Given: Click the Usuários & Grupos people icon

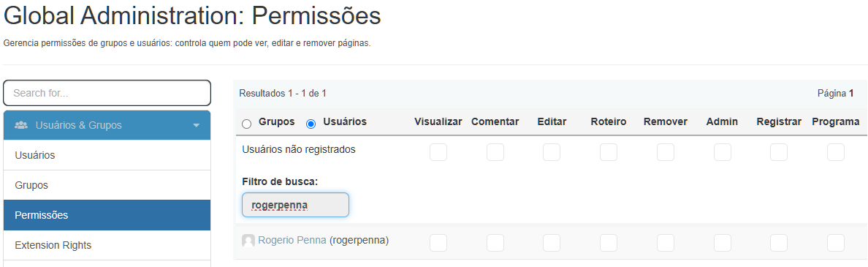Looking at the screenshot, I should click(21, 125).
